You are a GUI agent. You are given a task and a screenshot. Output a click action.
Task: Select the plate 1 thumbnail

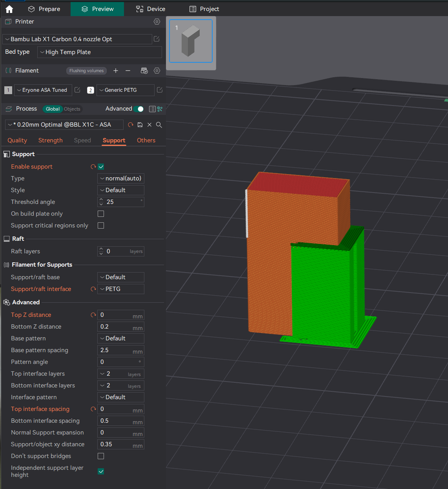[191, 41]
